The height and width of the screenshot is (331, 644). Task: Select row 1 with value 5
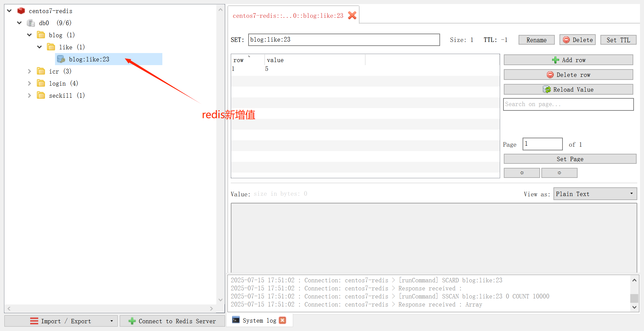pyautogui.click(x=365, y=69)
